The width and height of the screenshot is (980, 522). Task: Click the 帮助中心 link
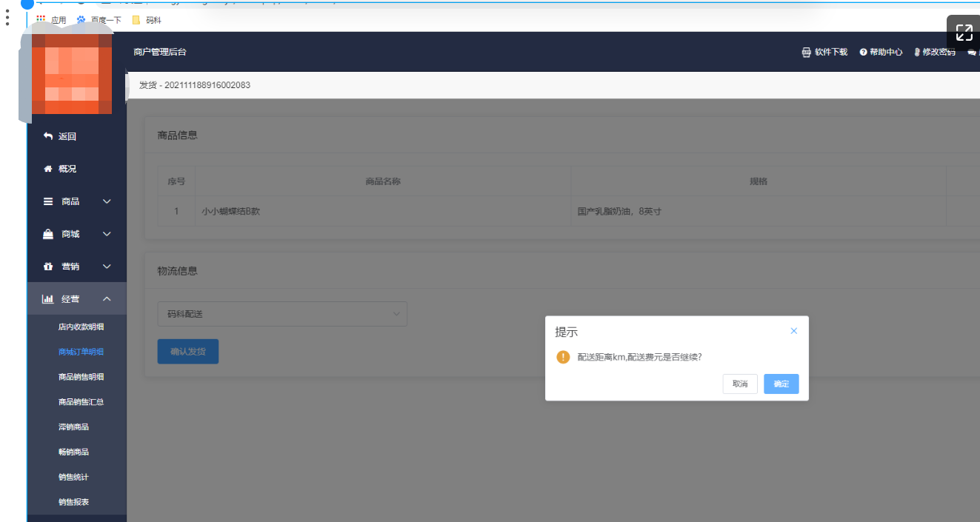coord(886,53)
